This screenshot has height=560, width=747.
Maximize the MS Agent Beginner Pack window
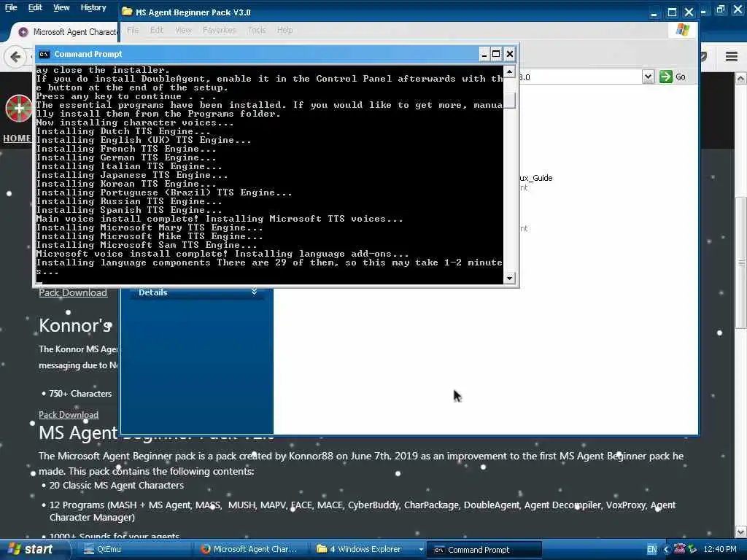point(672,12)
